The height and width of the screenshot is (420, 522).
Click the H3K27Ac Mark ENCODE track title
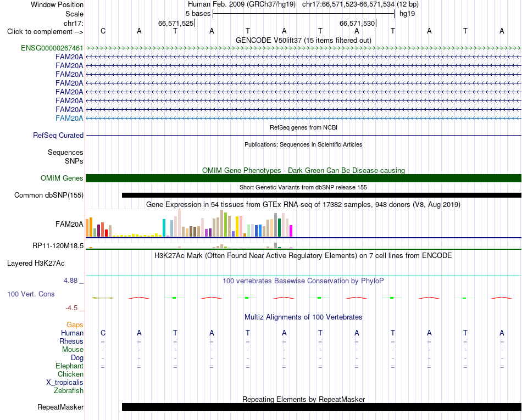(x=303, y=256)
